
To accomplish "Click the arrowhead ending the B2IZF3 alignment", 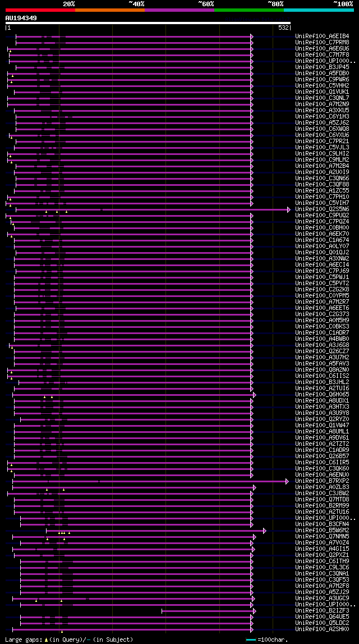I will point(255,611).
